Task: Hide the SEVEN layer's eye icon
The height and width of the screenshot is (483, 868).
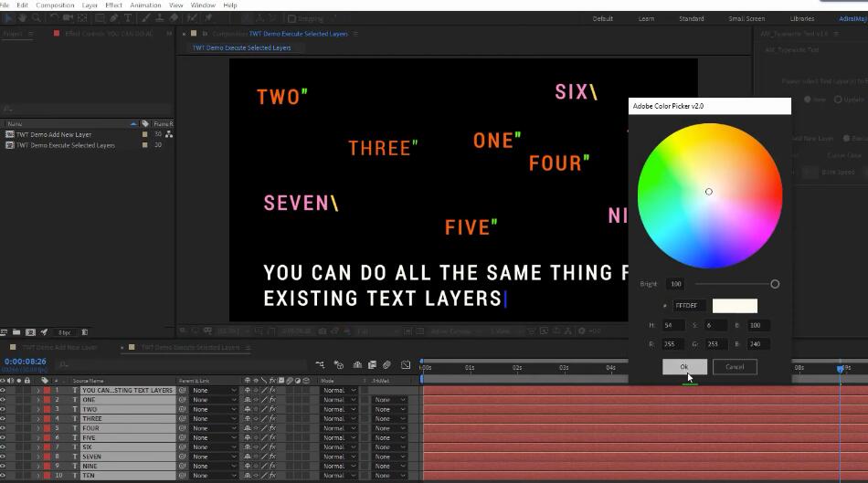Action: (x=4, y=457)
